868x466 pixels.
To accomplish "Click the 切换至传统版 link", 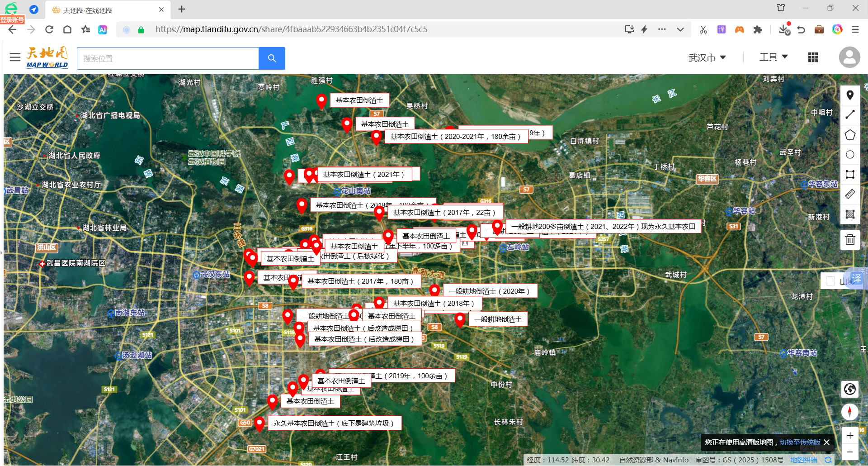I will (x=800, y=442).
